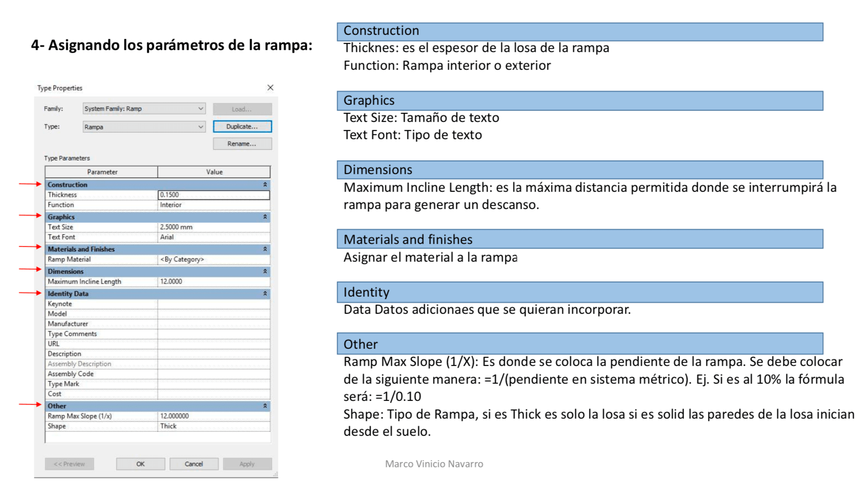This screenshot has width=868, height=485.
Task: Collapse the Identity Data group chevron
Action: coord(265,294)
